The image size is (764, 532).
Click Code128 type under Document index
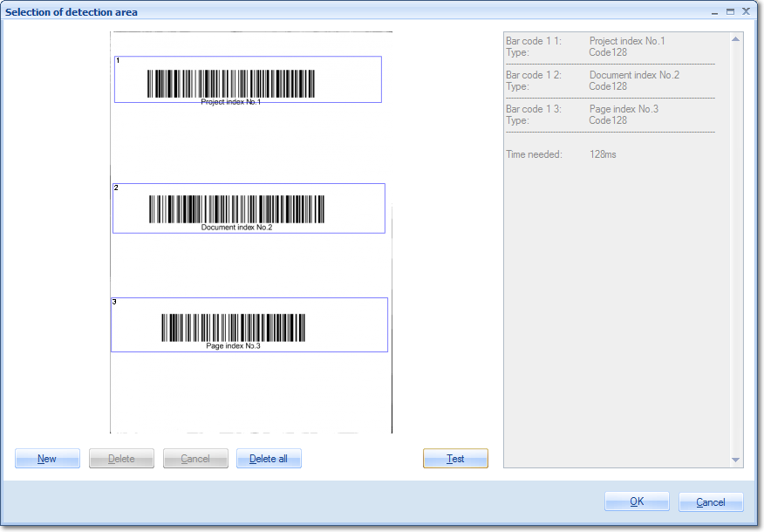[x=608, y=86]
